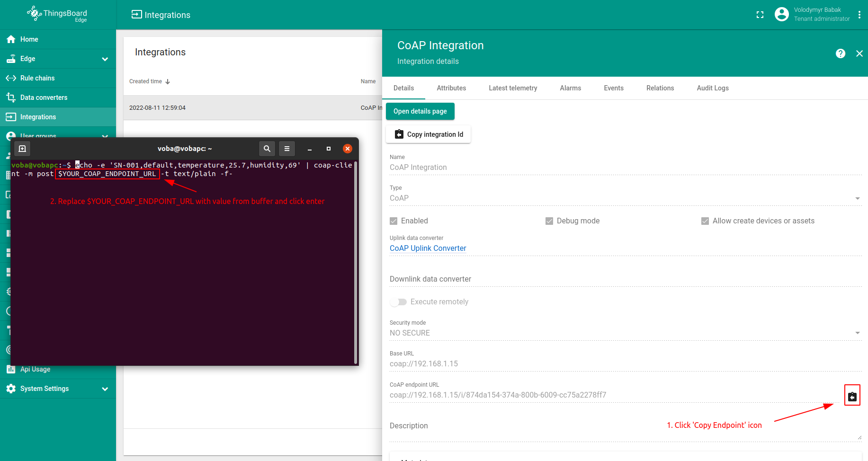Minimize the terminal window

coord(310,149)
